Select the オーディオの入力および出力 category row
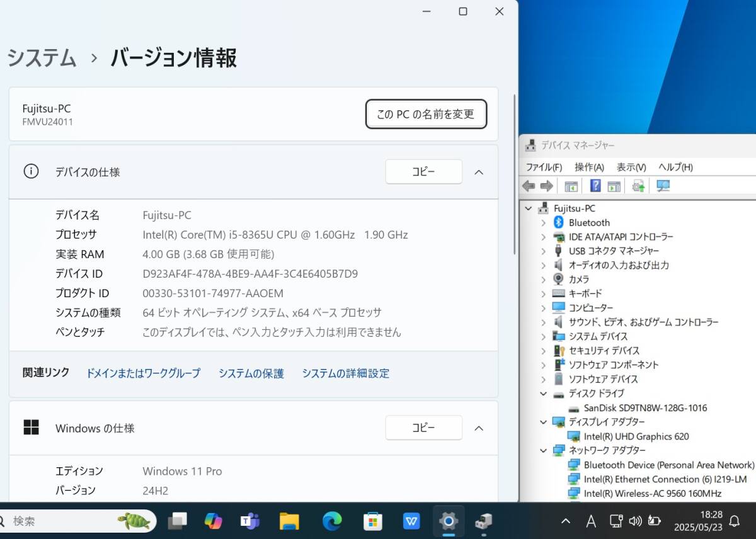 click(619, 265)
